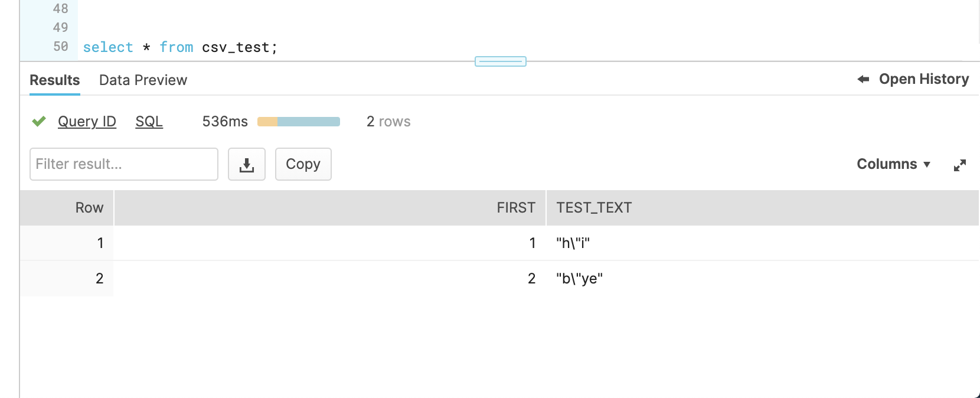Image resolution: width=980 pixels, height=398 pixels.
Task: Click the green query success checkmark
Action: click(x=39, y=122)
